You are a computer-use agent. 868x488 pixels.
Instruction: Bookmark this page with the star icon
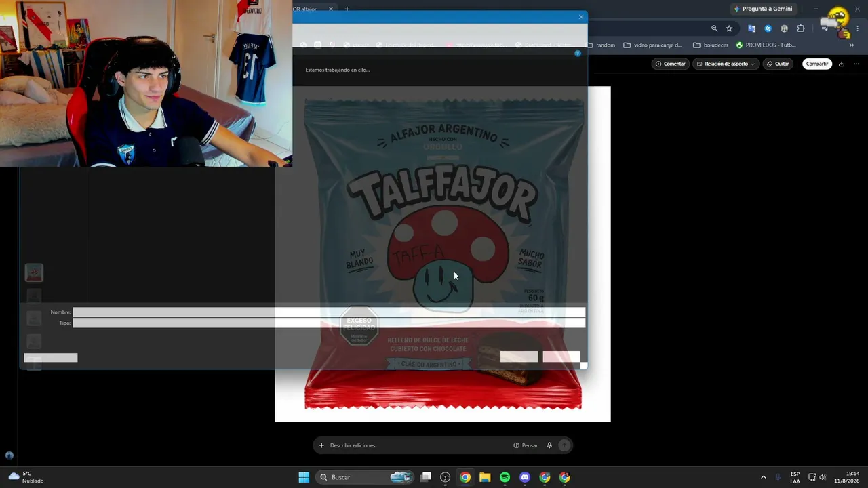[729, 28]
